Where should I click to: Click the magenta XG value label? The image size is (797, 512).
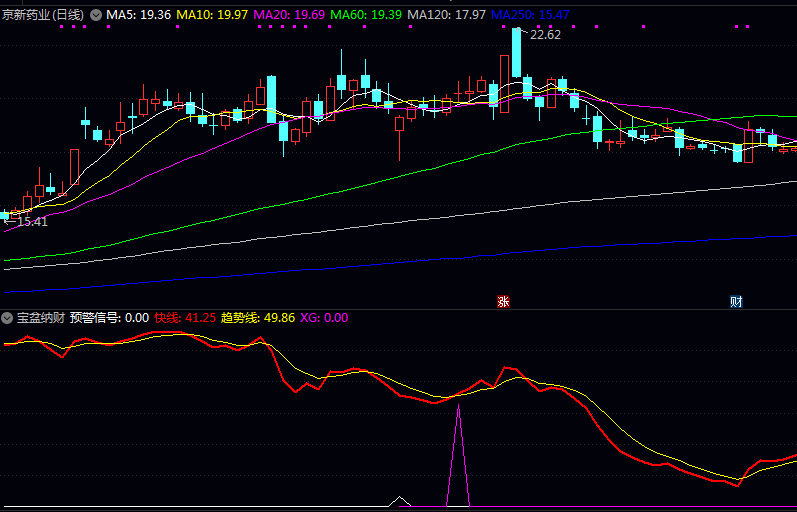point(324,318)
